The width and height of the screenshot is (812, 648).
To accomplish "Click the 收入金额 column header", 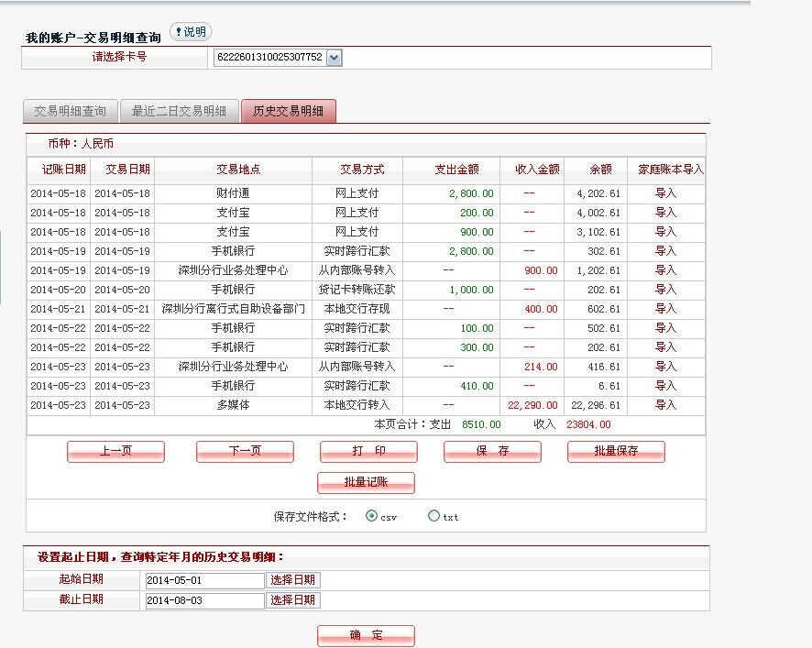I will point(538,170).
